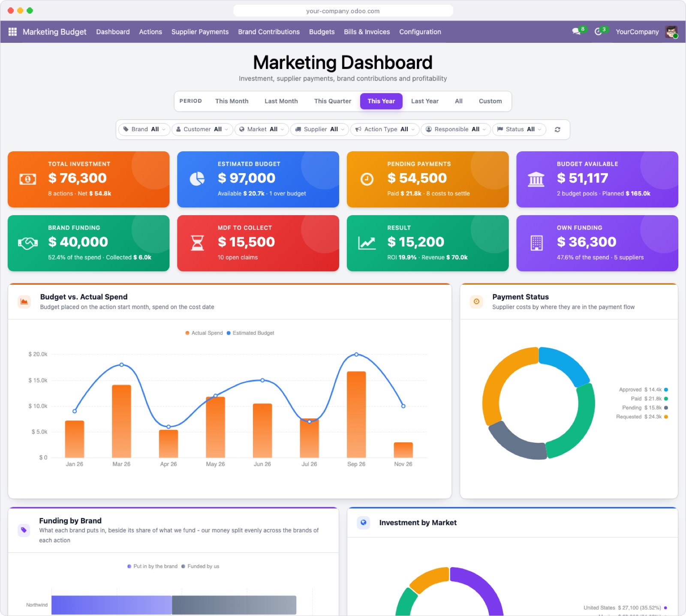Open the Brand filter dropdown

tap(144, 129)
